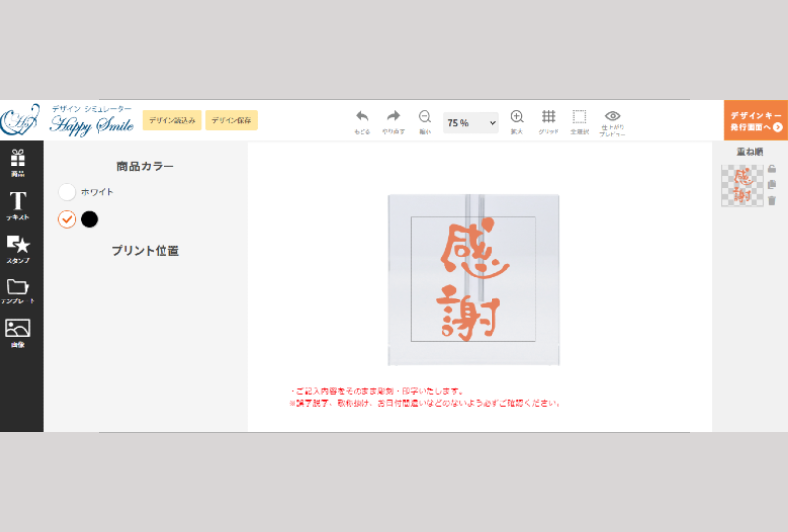Click the undo (もどる) arrow icon
Screen dimensions: 788x532
(362, 117)
